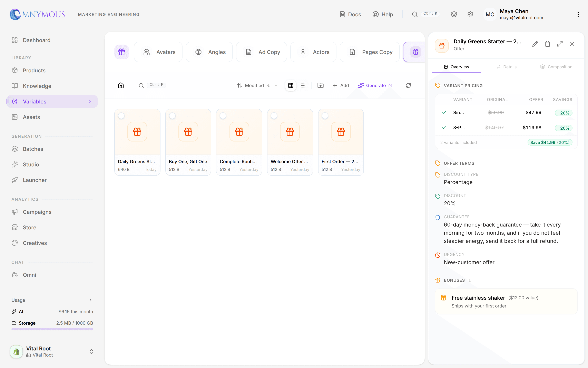
Task: Open the Welcome Offer card thumbnail
Action: pyautogui.click(x=290, y=132)
